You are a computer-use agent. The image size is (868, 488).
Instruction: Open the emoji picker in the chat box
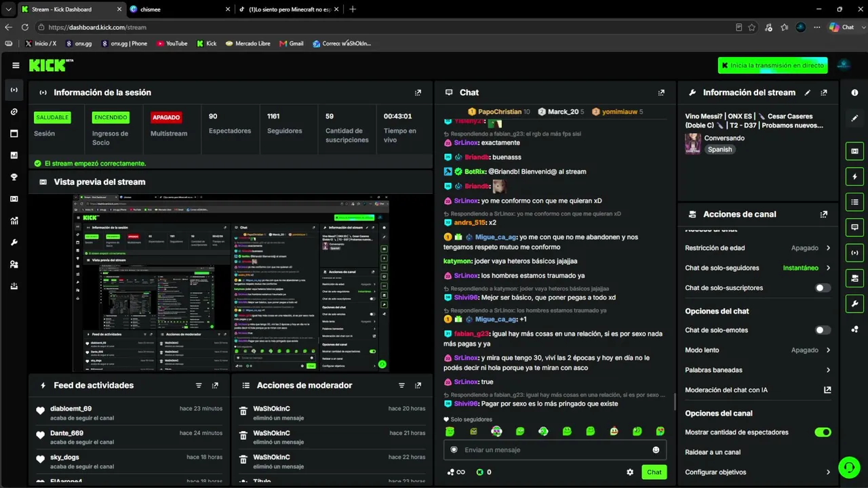point(656,450)
